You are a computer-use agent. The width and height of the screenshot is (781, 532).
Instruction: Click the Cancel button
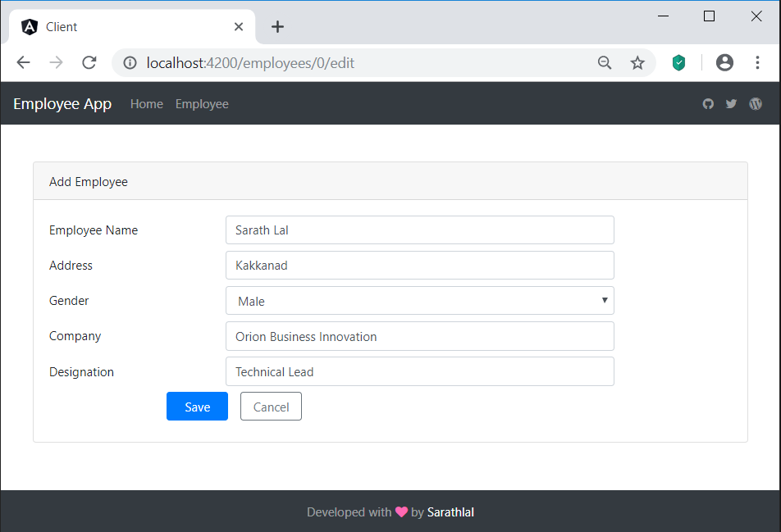pos(271,407)
